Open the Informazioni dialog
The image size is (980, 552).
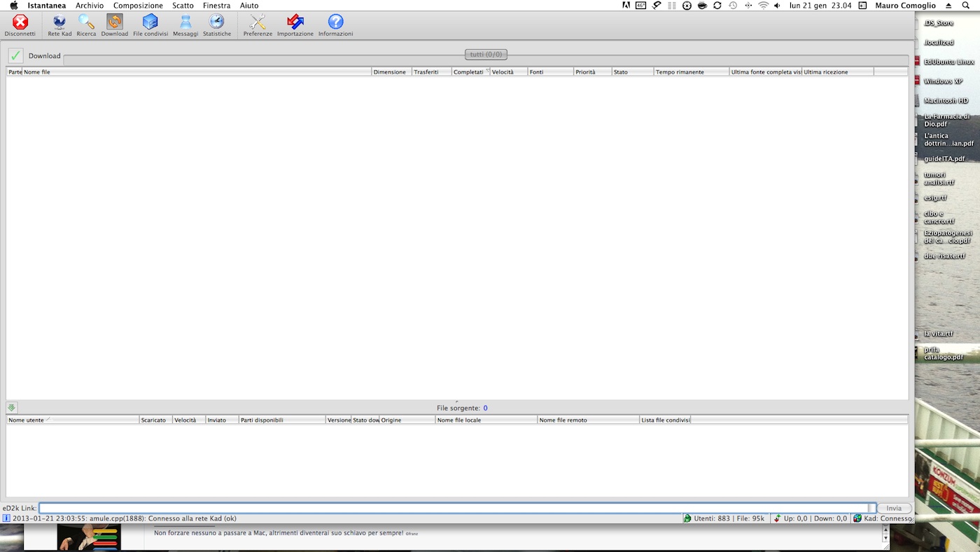[x=335, y=25]
